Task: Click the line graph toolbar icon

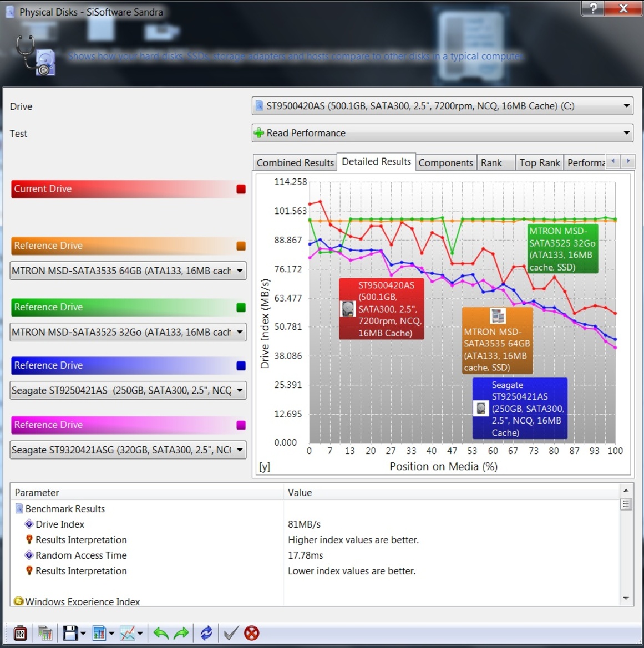Action: tap(128, 632)
